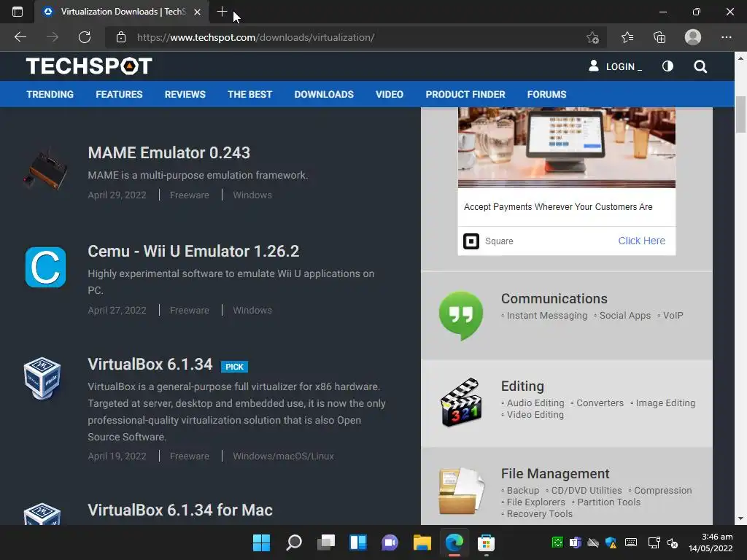Open the tab actions menu icon

[x=18, y=12]
